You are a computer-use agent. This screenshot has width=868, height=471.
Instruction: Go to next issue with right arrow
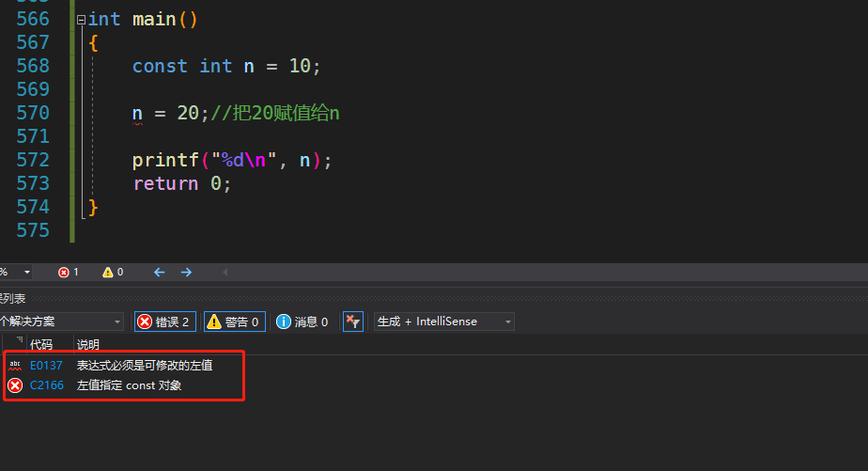coord(187,272)
